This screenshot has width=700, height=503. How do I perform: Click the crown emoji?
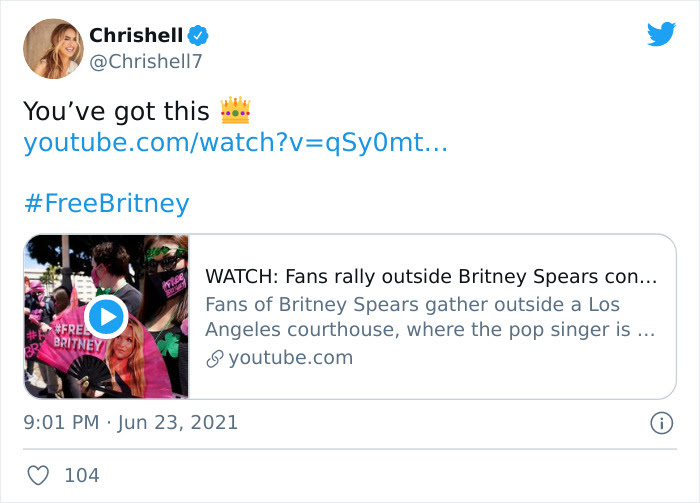235,110
